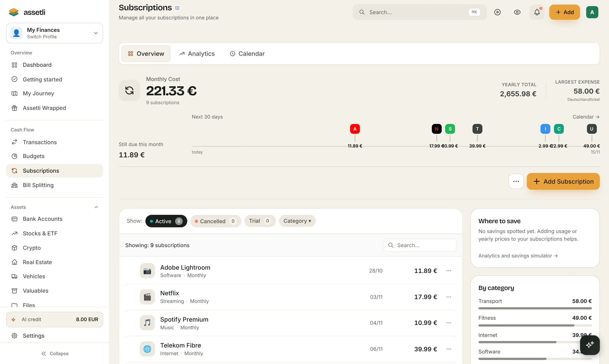Filter by Trial subscriptions
This screenshot has height=364, width=609.
pyautogui.click(x=260, y=221)
